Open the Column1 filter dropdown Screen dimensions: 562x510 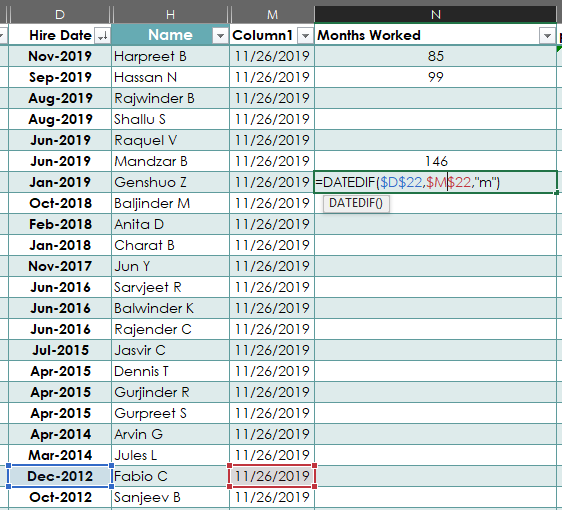305,35
